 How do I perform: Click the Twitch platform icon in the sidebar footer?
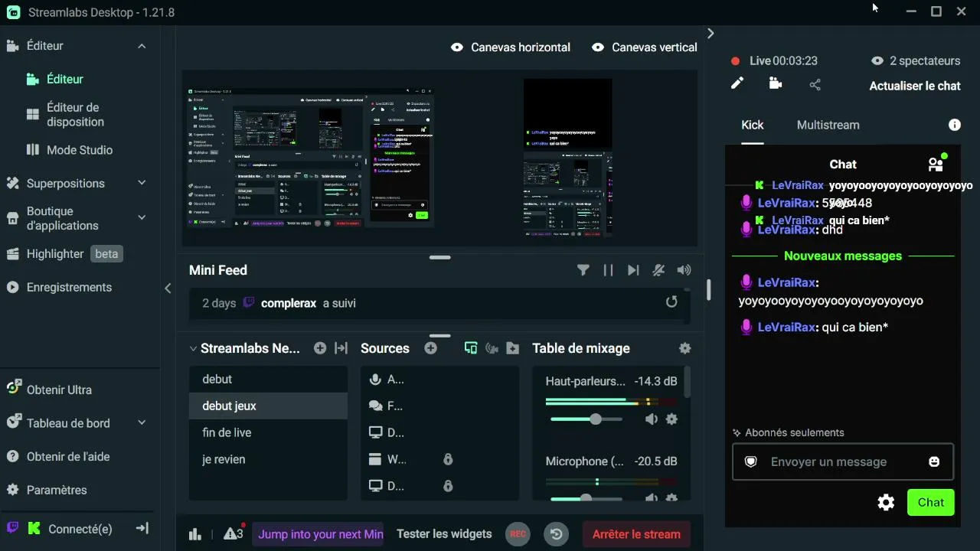coord(12,528)
